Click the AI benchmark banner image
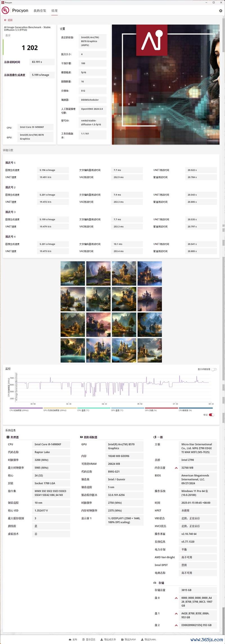 [166, 85]
